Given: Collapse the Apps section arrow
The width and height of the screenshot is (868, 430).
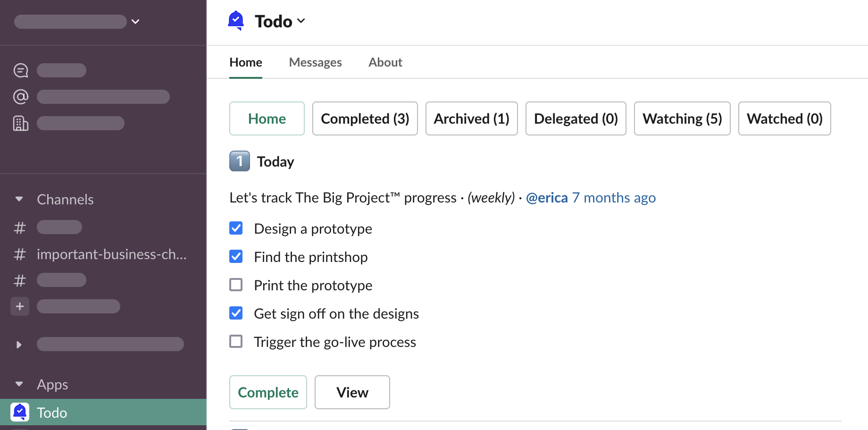Looking at the screenshot, I should tap(19, 384).
